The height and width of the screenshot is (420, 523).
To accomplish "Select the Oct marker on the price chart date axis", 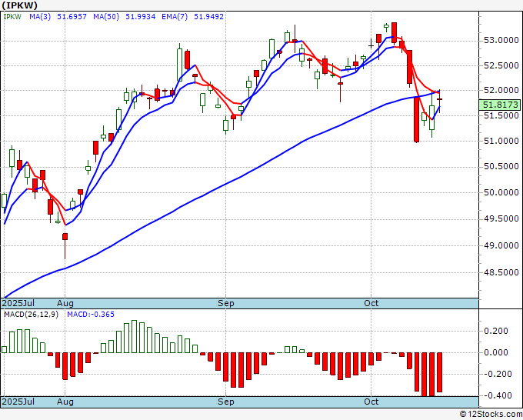I will (x=371, y=304).
